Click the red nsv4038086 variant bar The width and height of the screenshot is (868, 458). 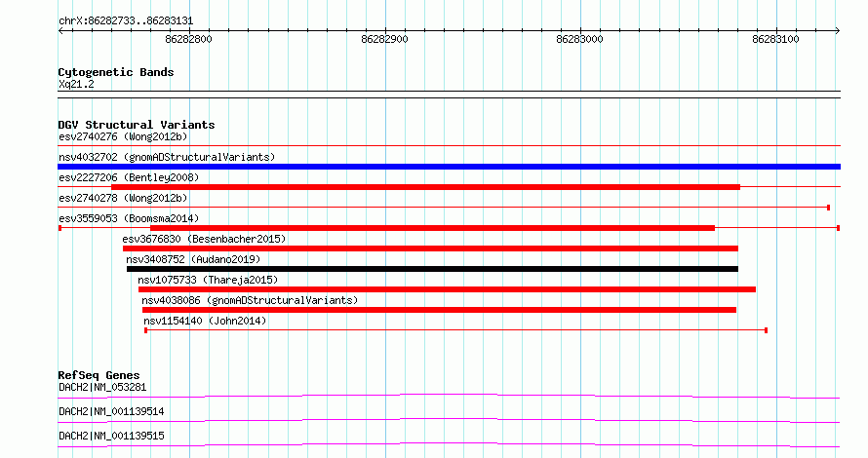pyautogui.click(x=439, y=310)
